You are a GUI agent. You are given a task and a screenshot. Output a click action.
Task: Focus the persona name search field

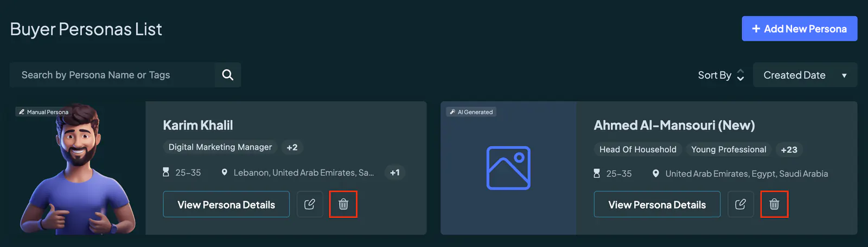tap(112, 75)
